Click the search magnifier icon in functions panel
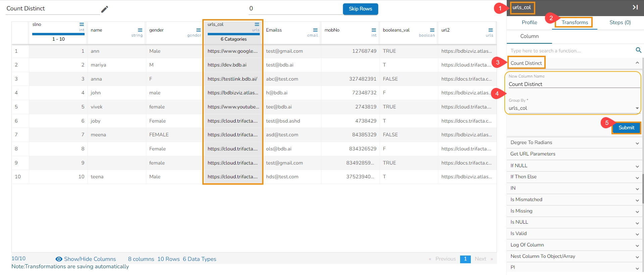Screen dimensions: 644x275 click(638, 50)
